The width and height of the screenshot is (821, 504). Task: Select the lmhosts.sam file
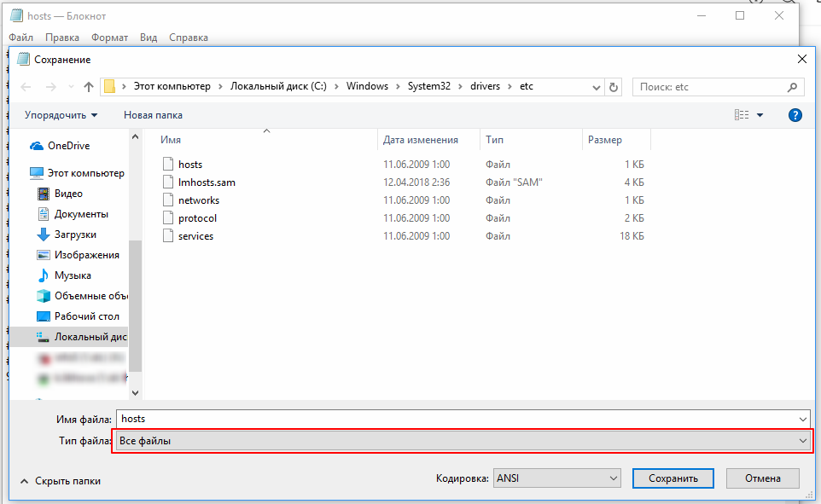(207, 182)
